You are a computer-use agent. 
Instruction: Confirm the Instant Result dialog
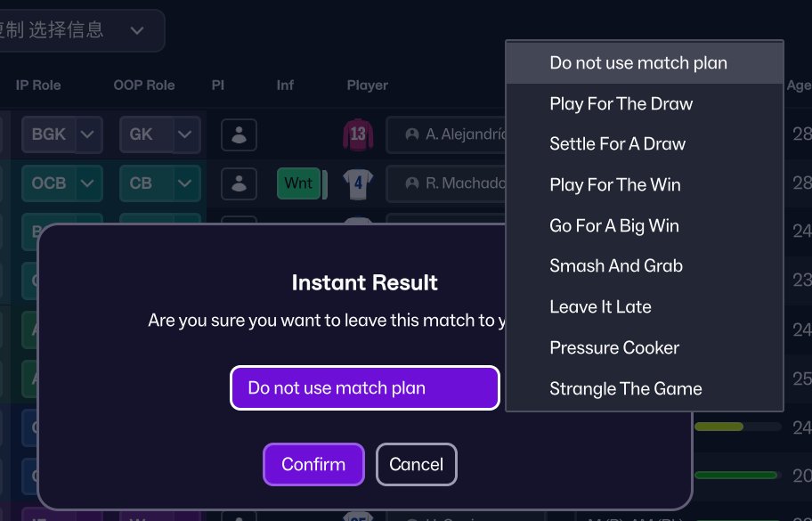[x=313, y=464]
